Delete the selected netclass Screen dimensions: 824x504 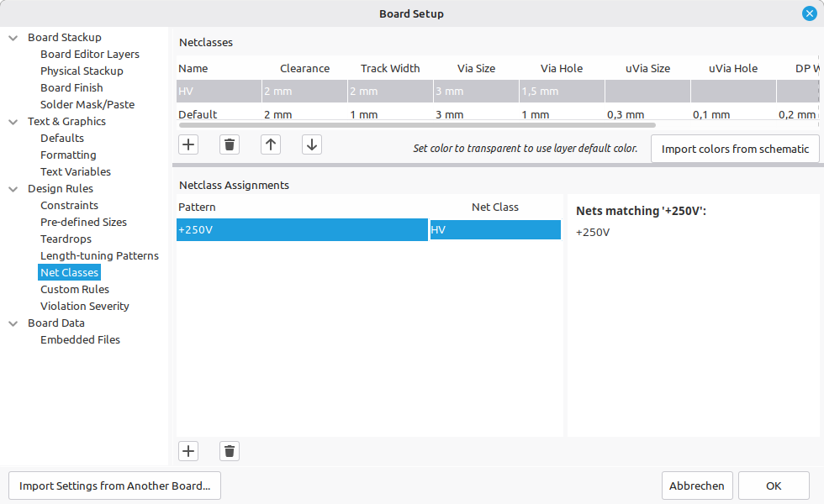(x=229, y=144)
